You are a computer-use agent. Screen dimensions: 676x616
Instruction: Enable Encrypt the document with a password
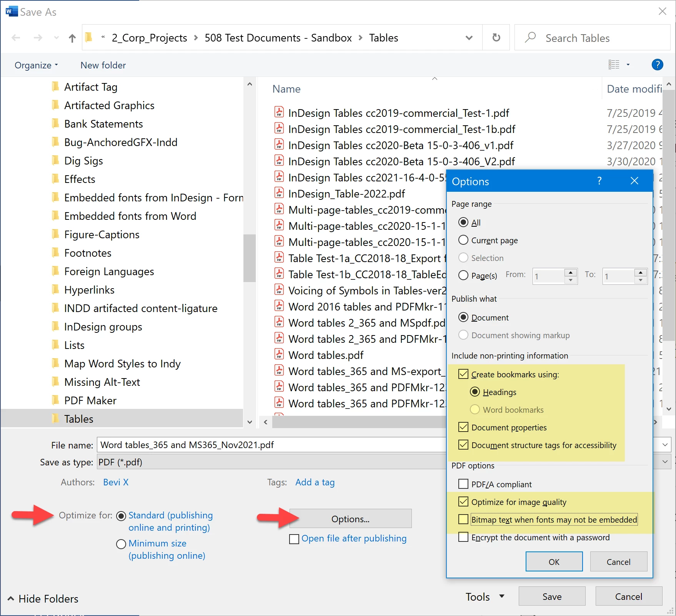coord(463,537)
